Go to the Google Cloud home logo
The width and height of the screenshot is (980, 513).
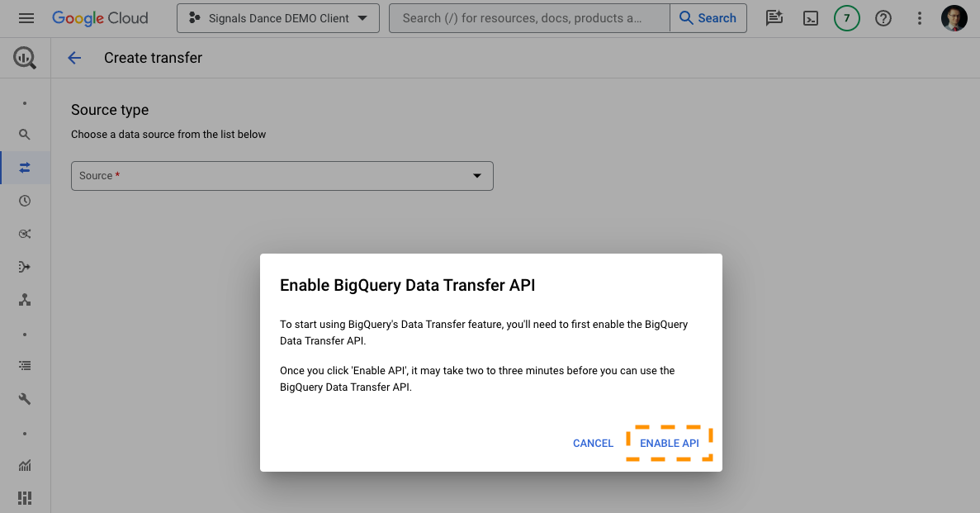[100, 18]
